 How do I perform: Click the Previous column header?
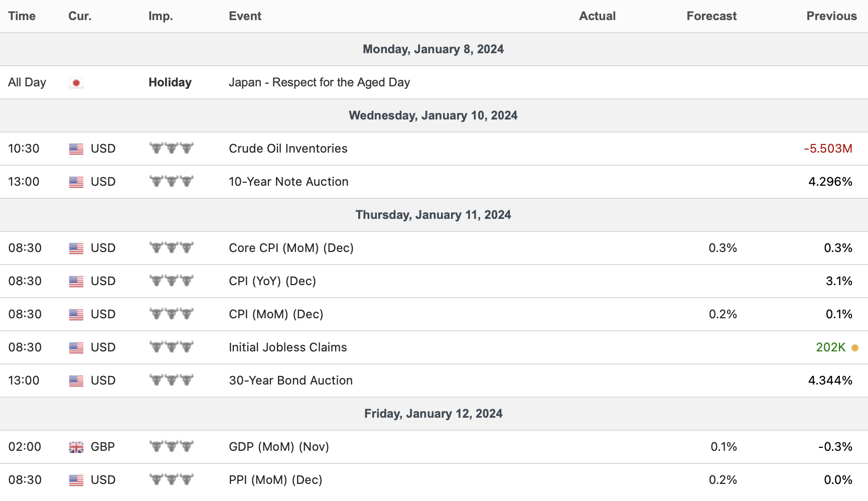click(831, 16)
